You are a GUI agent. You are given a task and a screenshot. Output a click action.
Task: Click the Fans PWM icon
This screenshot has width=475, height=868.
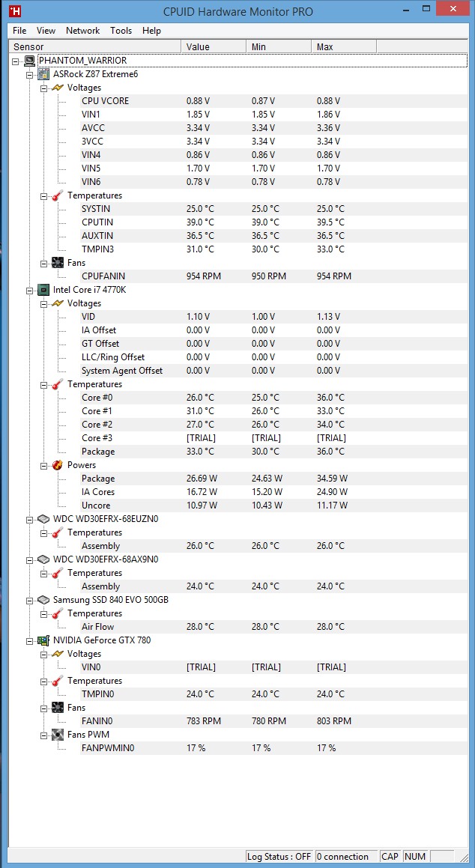[58, 735]
